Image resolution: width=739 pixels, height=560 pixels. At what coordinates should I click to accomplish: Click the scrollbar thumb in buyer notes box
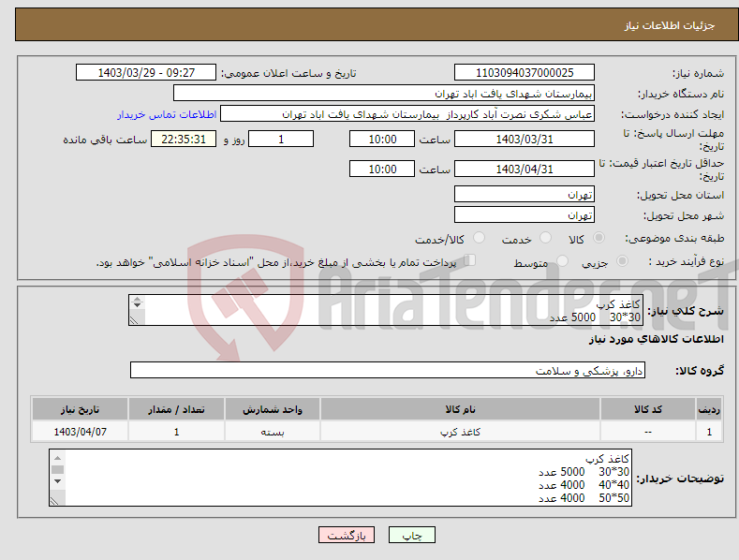(57, 469)
